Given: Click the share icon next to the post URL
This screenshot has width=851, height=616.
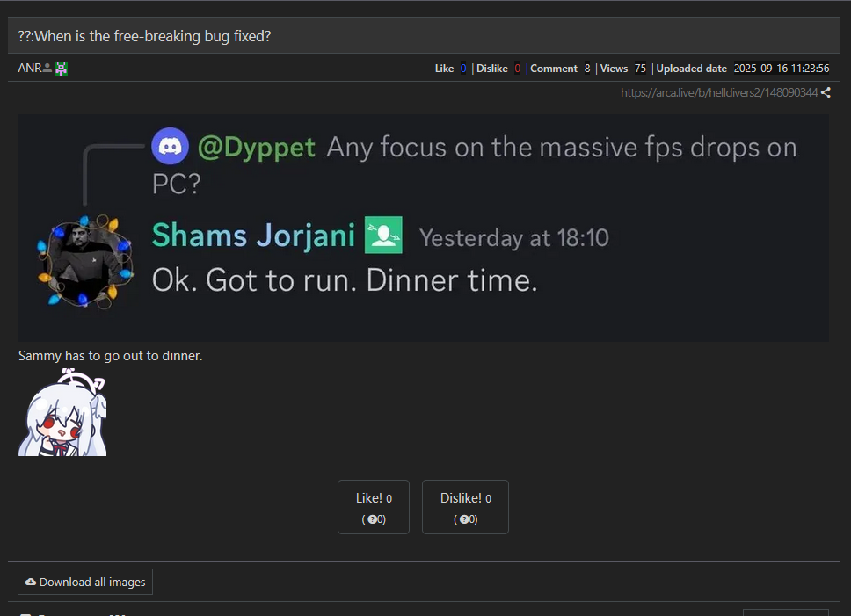Looking at the screenshot, I should [x=826, y=93].
